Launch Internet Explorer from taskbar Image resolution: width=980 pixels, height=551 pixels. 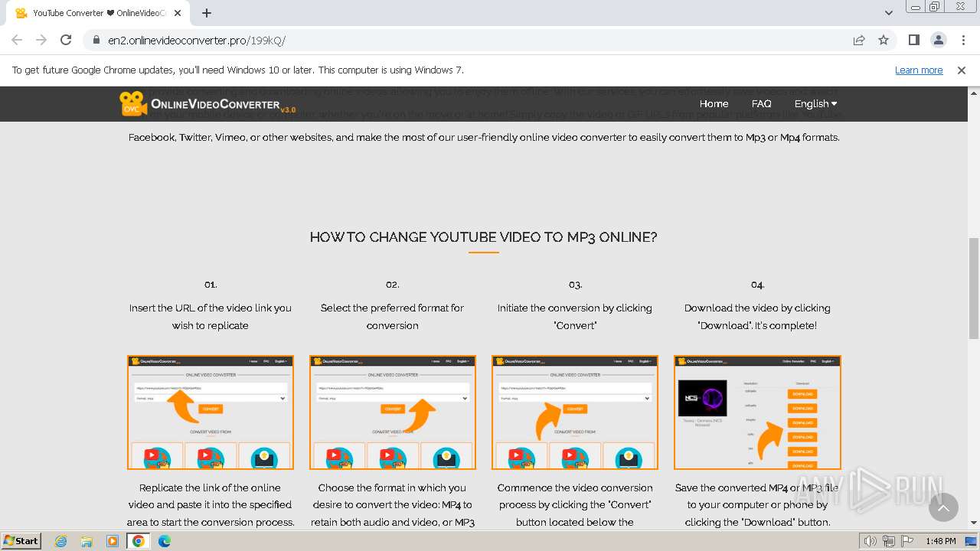(x=61, y=541)
